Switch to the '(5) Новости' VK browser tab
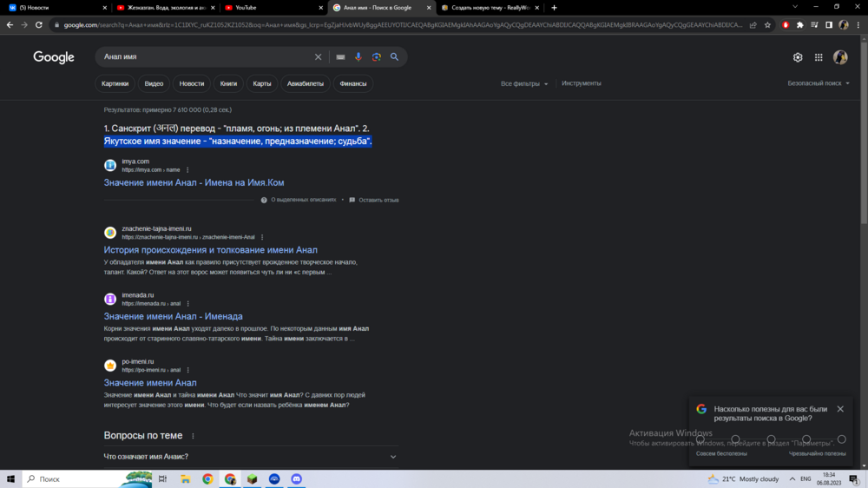 (x=56, y=8)
